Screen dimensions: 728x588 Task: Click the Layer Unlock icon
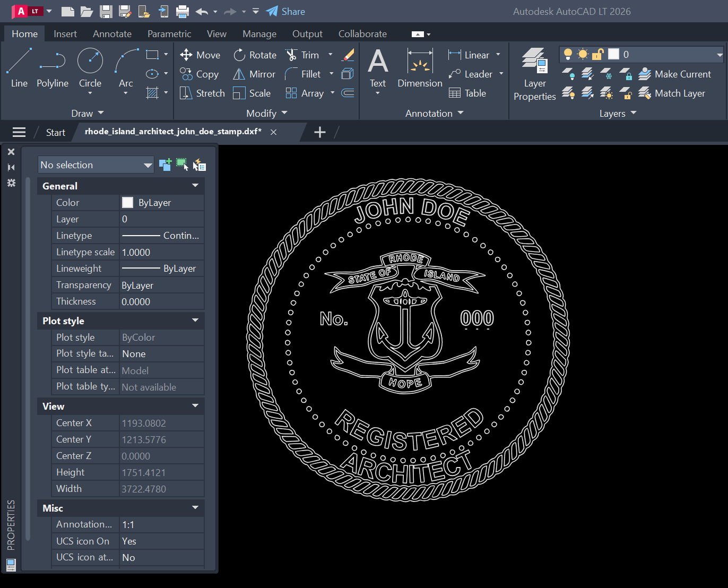point(626,93)
